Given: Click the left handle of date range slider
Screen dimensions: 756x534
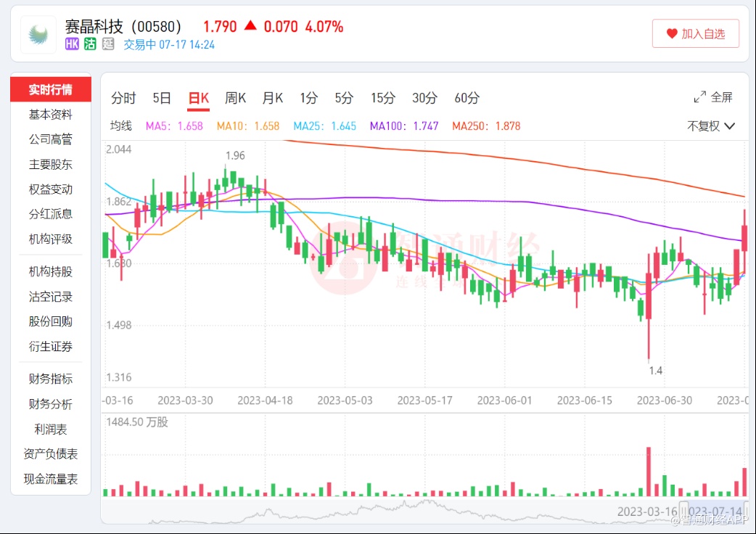Looking at the screenshot, I should [683, 511].
